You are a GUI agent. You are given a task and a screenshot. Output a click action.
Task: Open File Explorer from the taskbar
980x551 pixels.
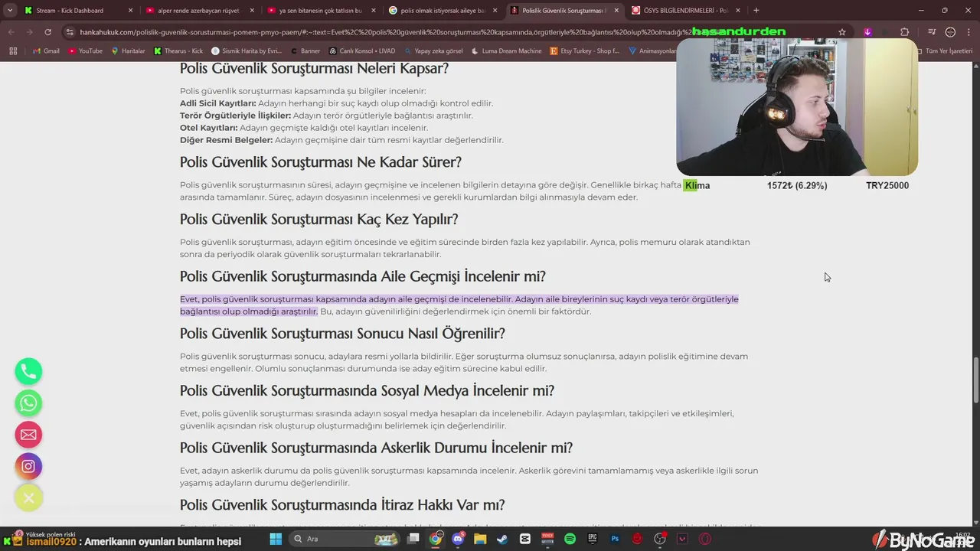pyautogui.click(x=480, y=539)
